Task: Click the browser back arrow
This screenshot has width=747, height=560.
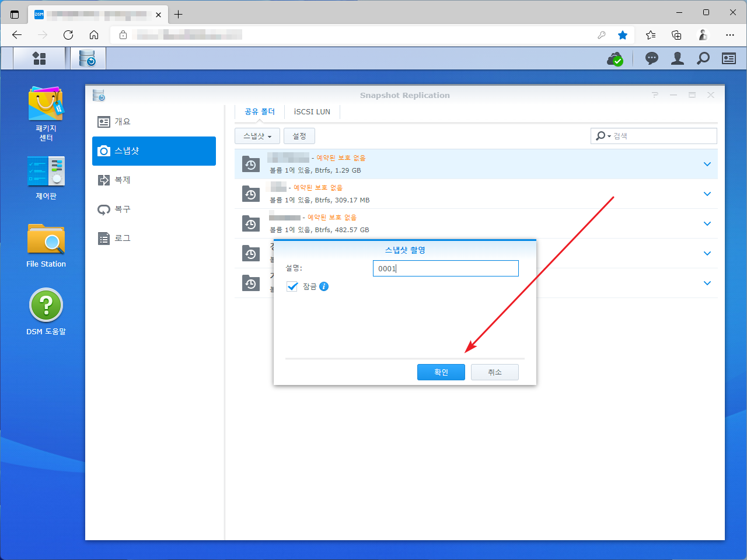Action: (17, 35)
